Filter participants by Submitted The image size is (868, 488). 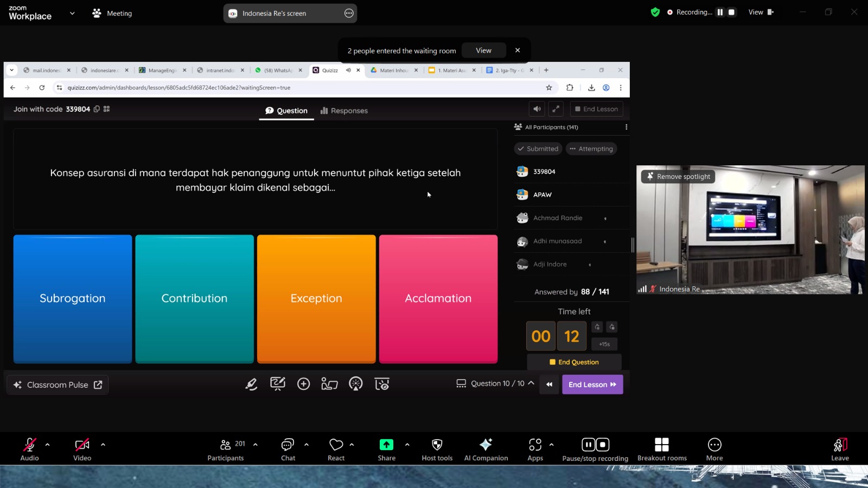[538, 149]
